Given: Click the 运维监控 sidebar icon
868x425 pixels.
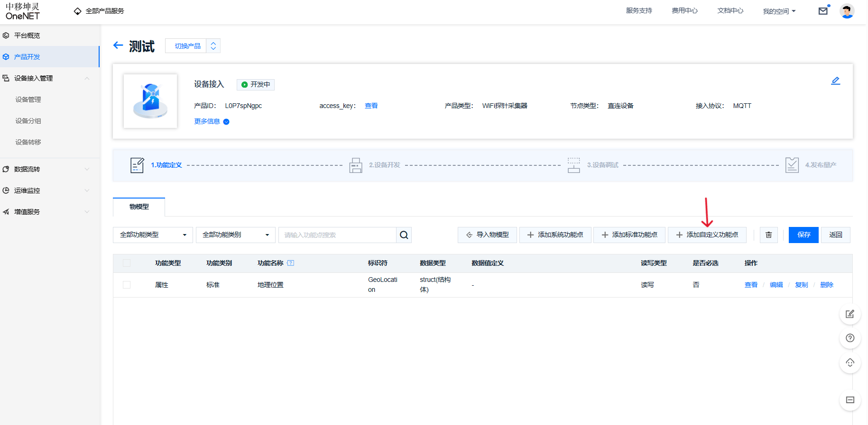Looking at the screenshot, I should tap(6, 190).
